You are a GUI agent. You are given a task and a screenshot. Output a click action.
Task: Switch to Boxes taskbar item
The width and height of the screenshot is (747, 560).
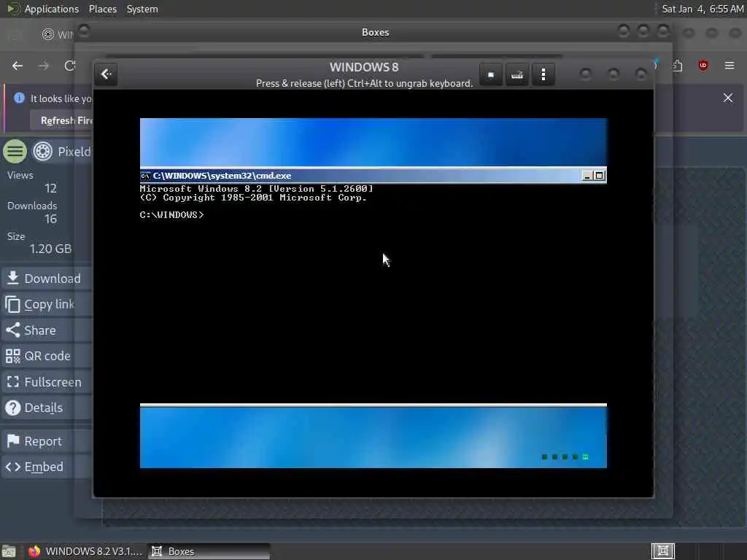209,551
